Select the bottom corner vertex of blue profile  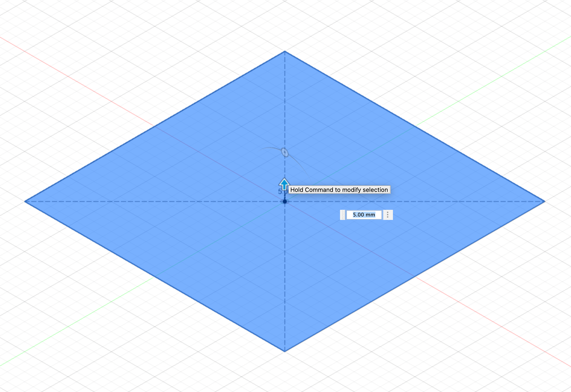point(285,352)
